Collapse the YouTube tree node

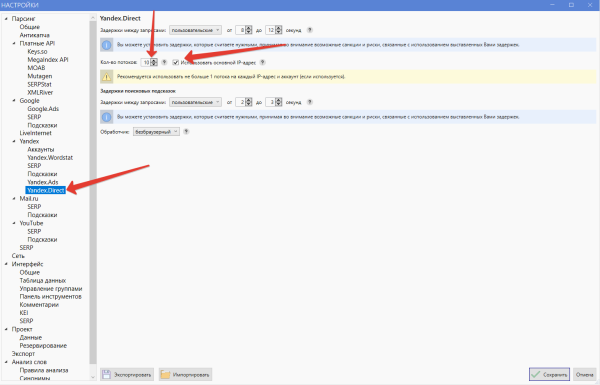pyautogui.click(x=14, y=223)
